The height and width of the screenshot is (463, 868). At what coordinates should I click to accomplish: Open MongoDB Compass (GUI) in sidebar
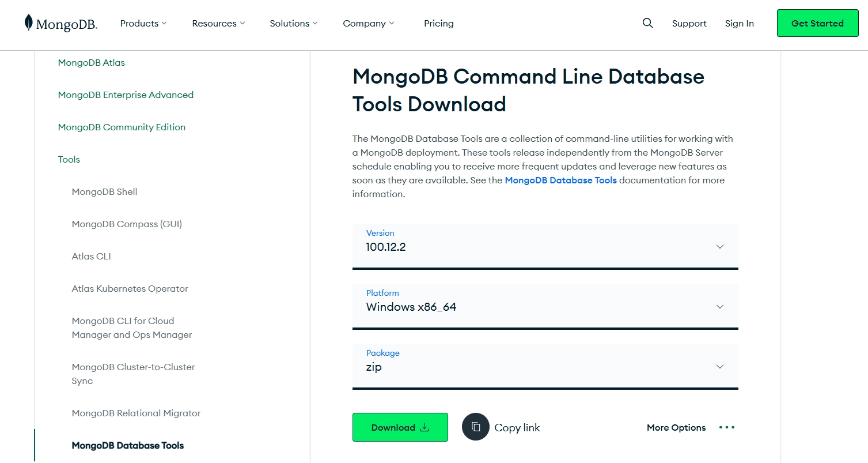pyautogui.click(x=127, y=224)
